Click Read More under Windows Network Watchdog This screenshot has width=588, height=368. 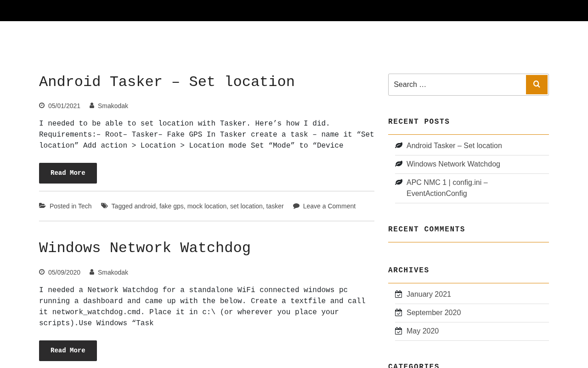pos(68,351)
